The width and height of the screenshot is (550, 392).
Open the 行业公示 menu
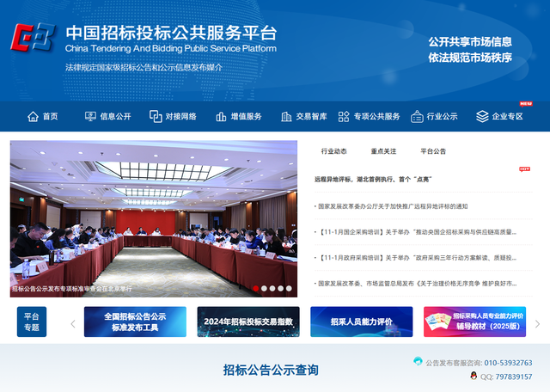point(442,117)
